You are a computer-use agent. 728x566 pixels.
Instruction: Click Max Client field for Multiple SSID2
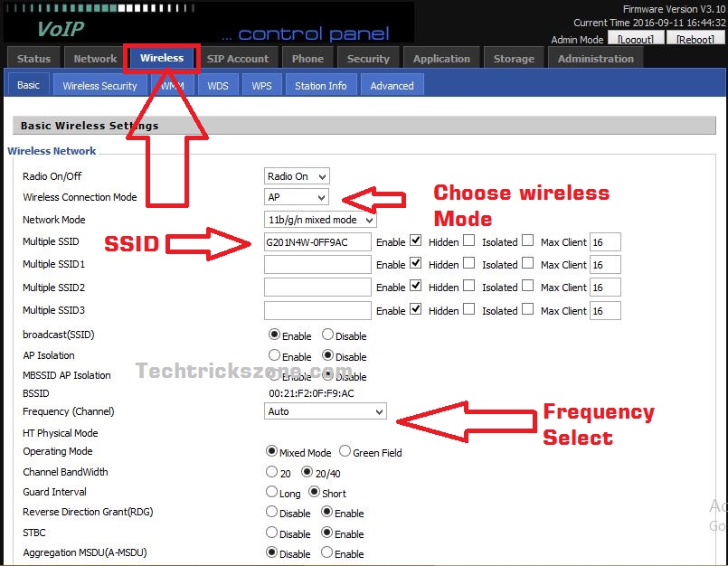click(604, 288)
